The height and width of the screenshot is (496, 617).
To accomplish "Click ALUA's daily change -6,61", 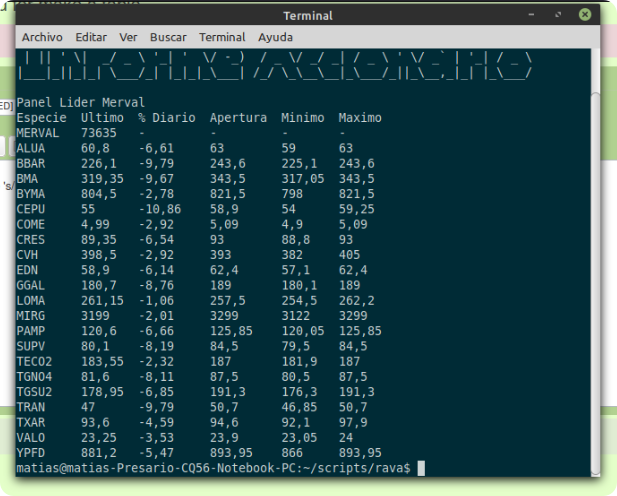I will 156,148.
